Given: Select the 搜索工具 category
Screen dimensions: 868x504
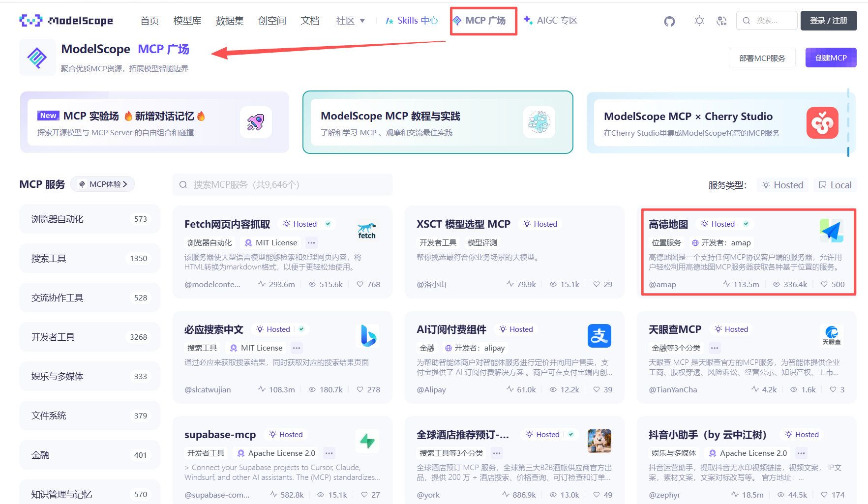Looking at the screenshot, I should point(90,258).
